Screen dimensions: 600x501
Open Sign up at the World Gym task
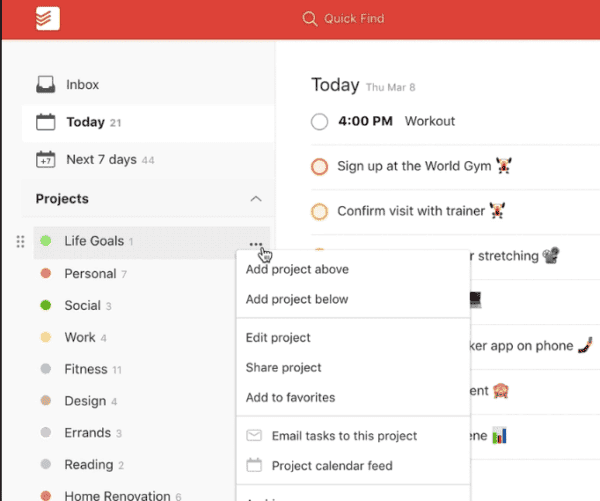click(x=414, y=166)
